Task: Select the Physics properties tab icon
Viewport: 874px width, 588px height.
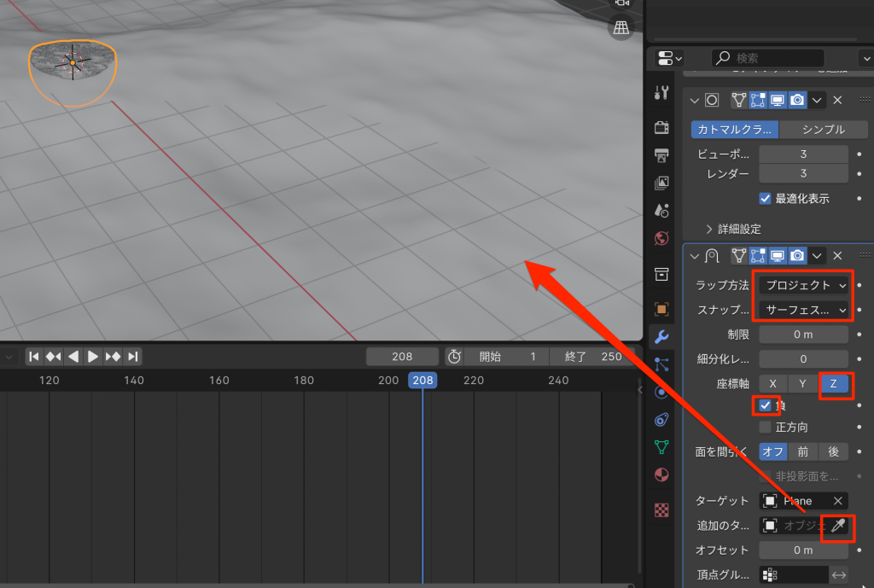Action: pos(661,392)
